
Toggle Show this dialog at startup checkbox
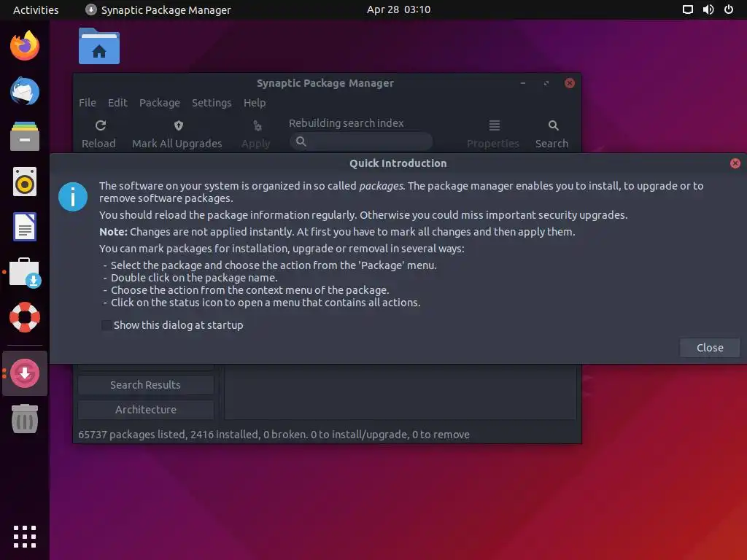(107, 325)
